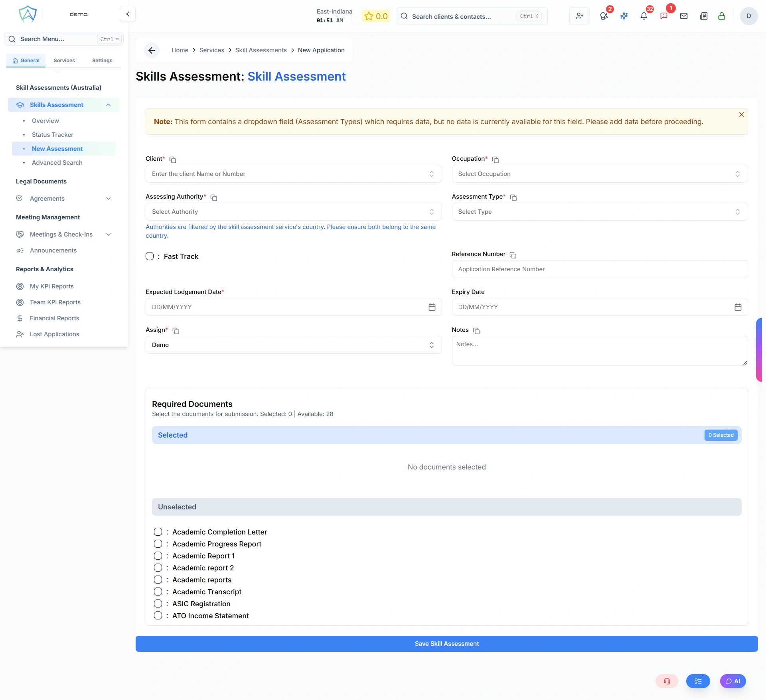Click the green lock icon
Screen dimensions: 766x700
pos(721,16)
